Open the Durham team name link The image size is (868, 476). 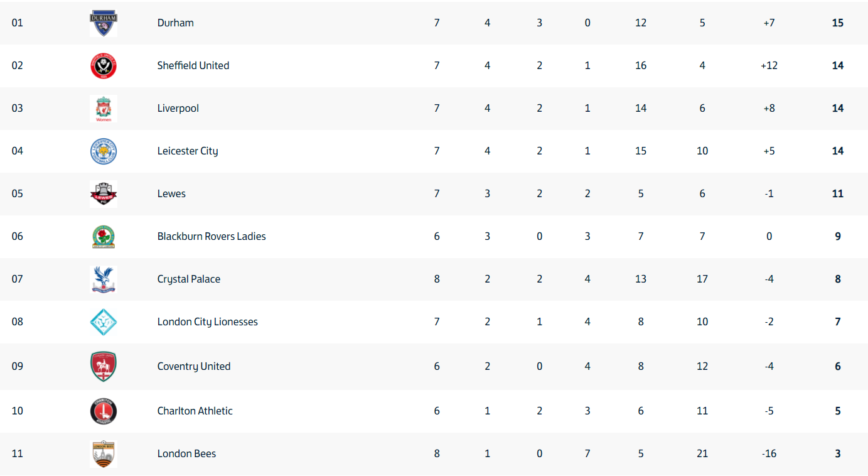click(176, 23)
